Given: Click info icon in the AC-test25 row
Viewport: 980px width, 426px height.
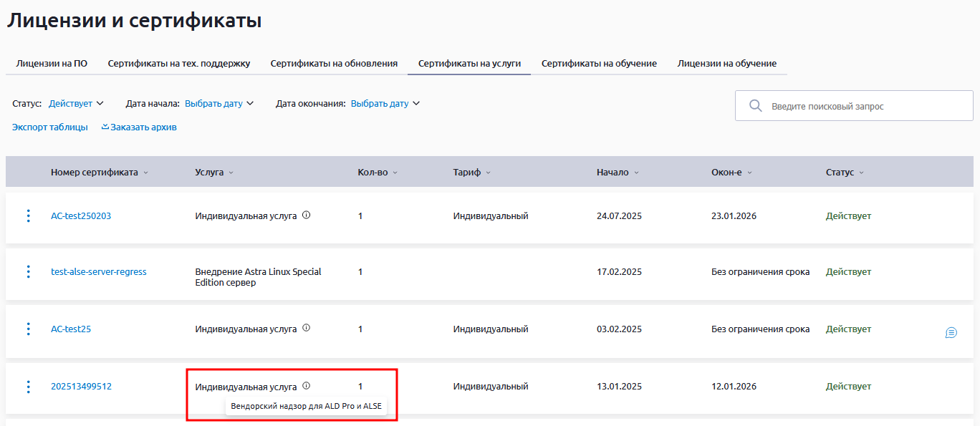Looking at the screenshot, I should 307,329.
